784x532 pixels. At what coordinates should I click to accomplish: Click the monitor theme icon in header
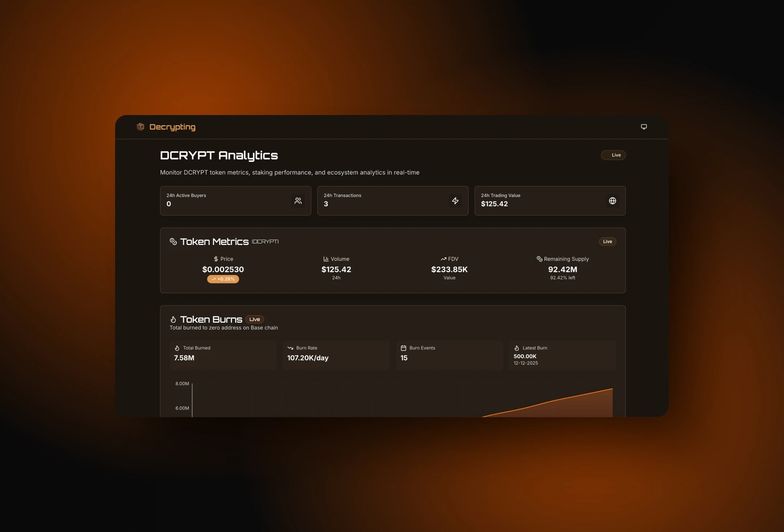click(644, 127)
